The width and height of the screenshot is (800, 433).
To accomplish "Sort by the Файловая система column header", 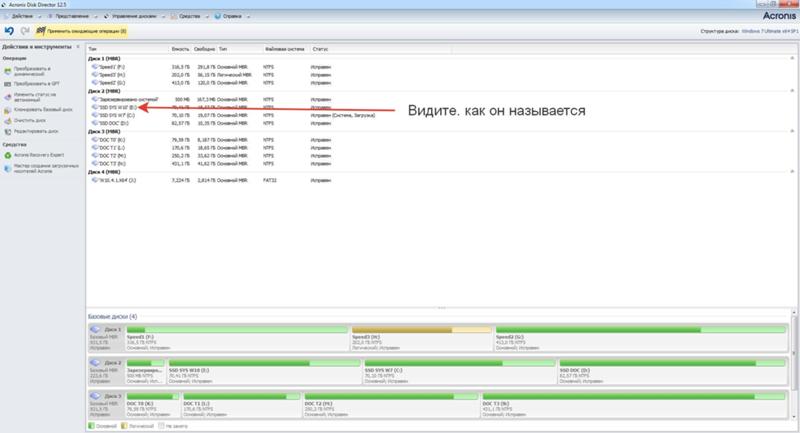I will (x=286, y=49).
